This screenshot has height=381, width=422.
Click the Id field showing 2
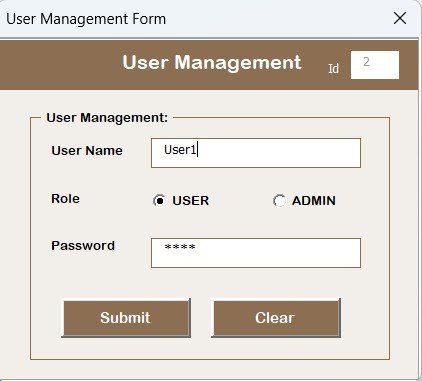(375, 65)
